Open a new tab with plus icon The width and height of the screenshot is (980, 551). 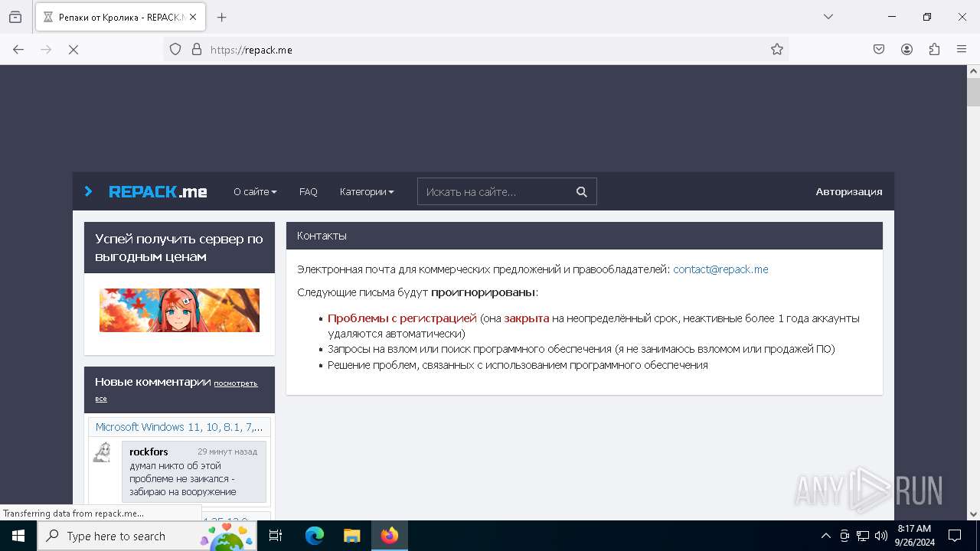pyautogui.click(x=222, y=17)
